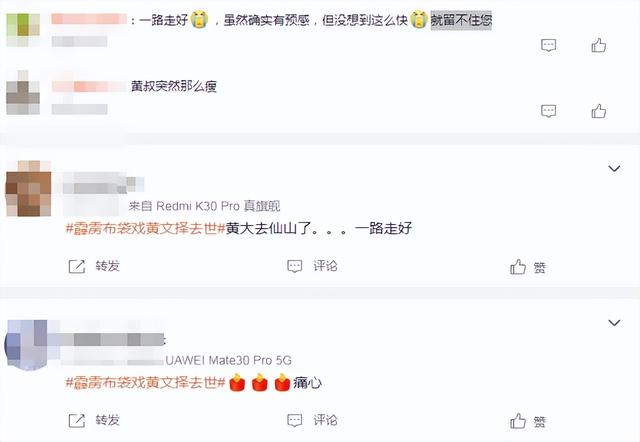The width and height of the screenshot is (640, 442).
Task: Click the thumbs-up icon on the Redmi K30 Pro post
Action: pos(518,267)
